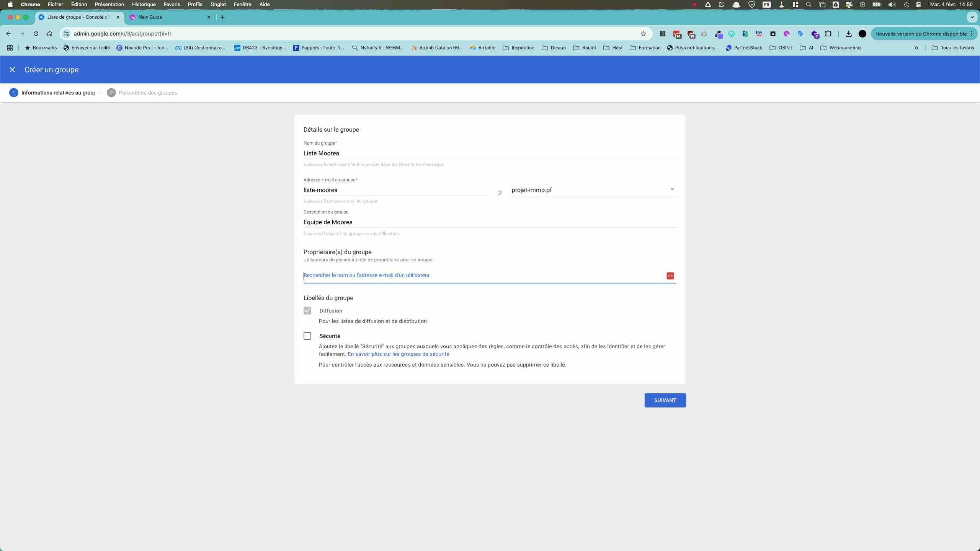980x551 pixels.
Task: Expand the hidden bookmarks overflow chevron
Action: coord(916,48)
